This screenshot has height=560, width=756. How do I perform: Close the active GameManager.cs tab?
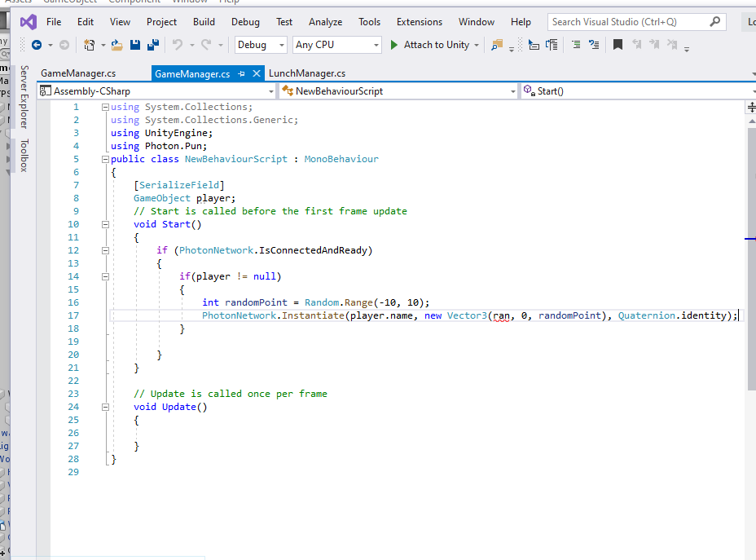257,73
